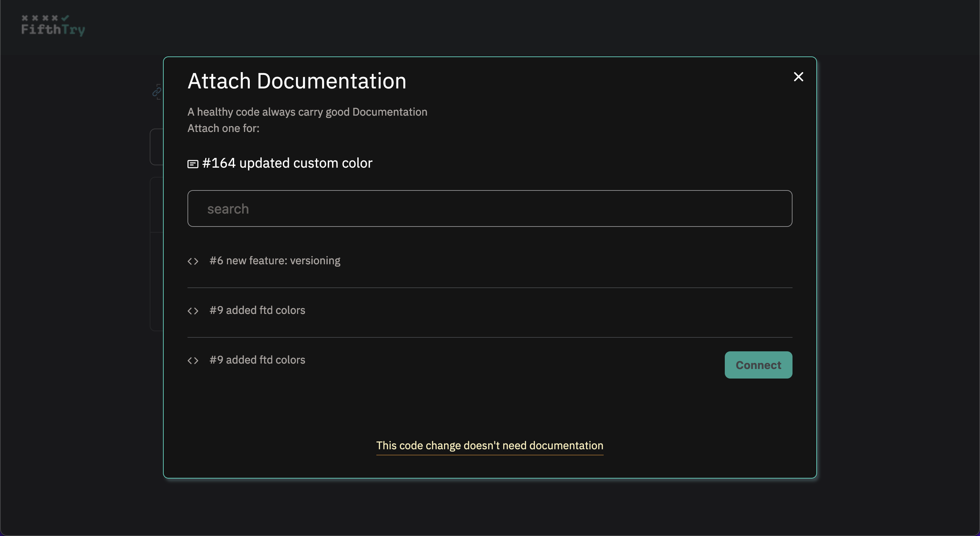Click the 'Attach one for:' label
Screen dimensions: 980x536
tap(223, 129)
